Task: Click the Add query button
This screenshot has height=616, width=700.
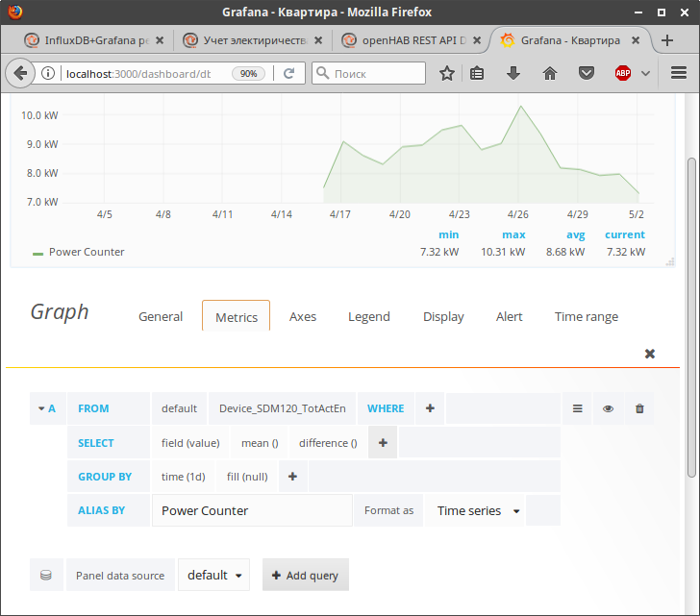Action: (x=306, y=575)
